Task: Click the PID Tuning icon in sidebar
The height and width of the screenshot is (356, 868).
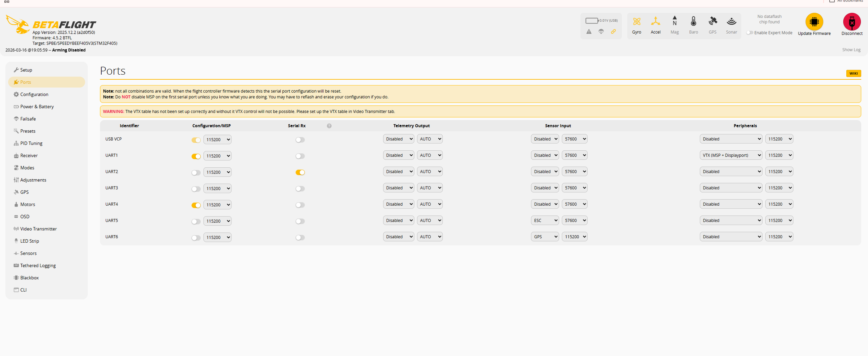Action: coord(16,143)
